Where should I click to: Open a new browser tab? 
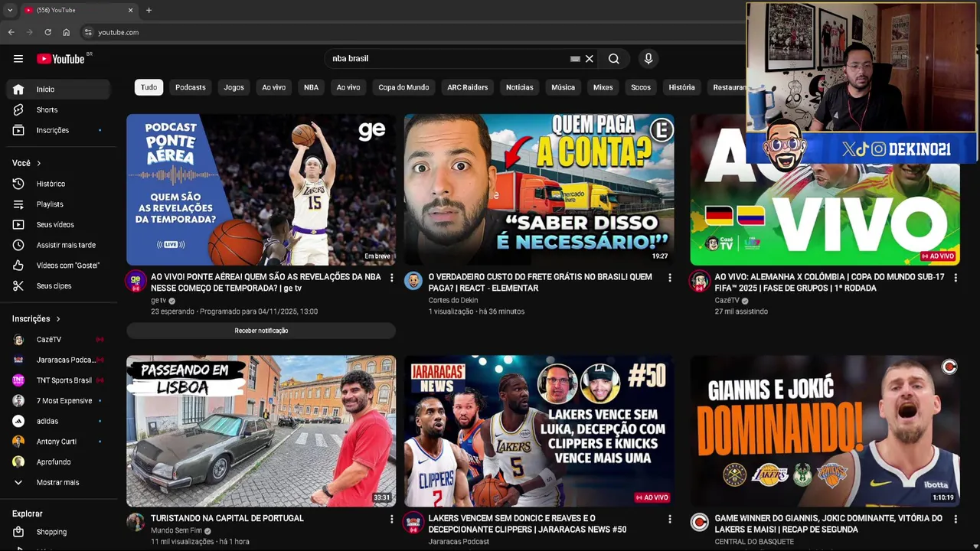coord(149,10)
